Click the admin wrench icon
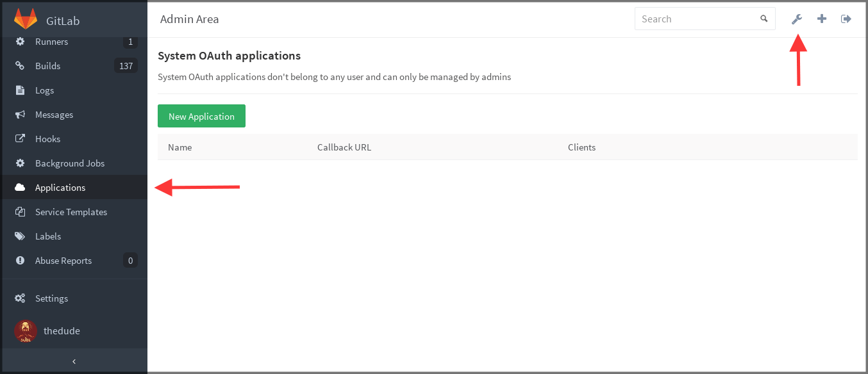The image size is (868, 374). [797, 19]
